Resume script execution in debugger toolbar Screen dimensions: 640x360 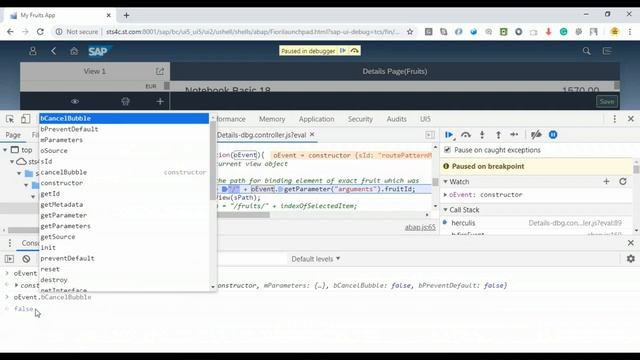click(x=449, y=135)
